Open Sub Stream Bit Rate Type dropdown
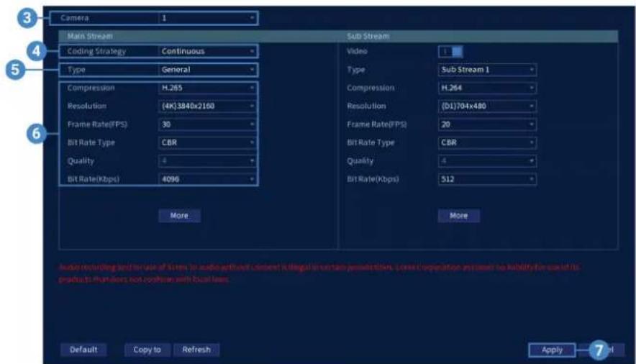Screen dimensions: 636x364 pos(487,142)
